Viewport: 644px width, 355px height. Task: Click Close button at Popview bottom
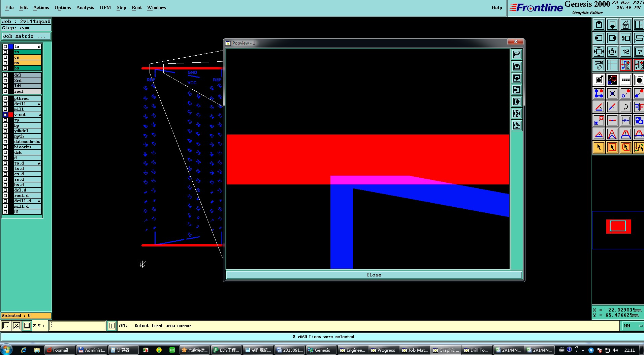pyautogui.click(x=374, y=275)
